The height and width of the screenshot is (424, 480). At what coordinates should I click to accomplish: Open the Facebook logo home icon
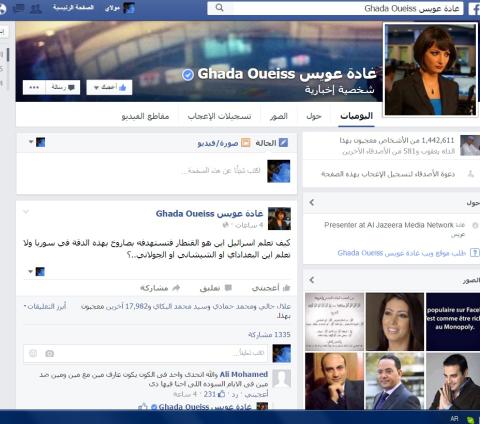point(474,9)
